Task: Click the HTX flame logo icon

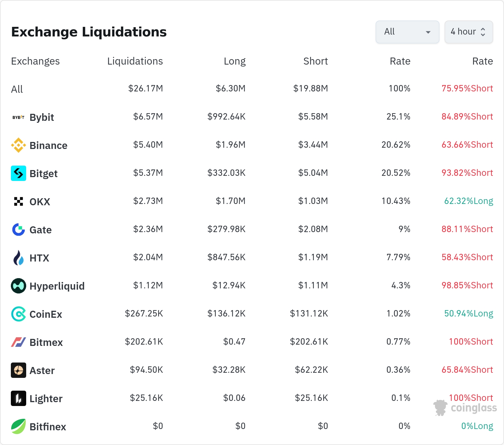Action: tap(19, 258)
